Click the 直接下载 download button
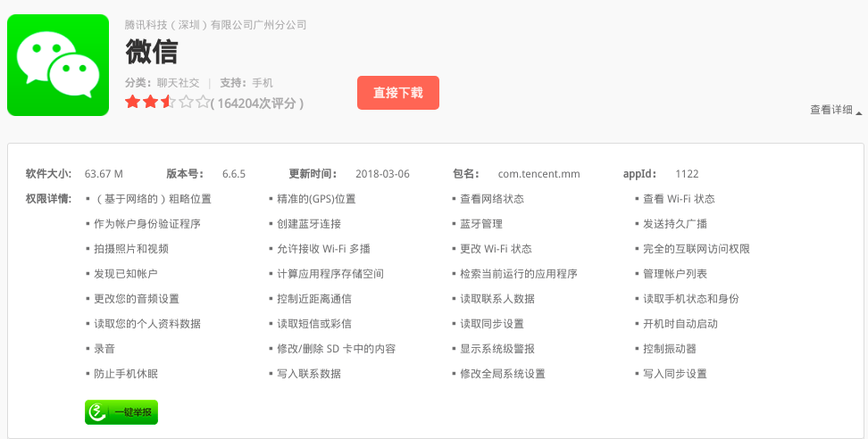The height and width of the screenshot is (439, 868). tap(398, 93)
